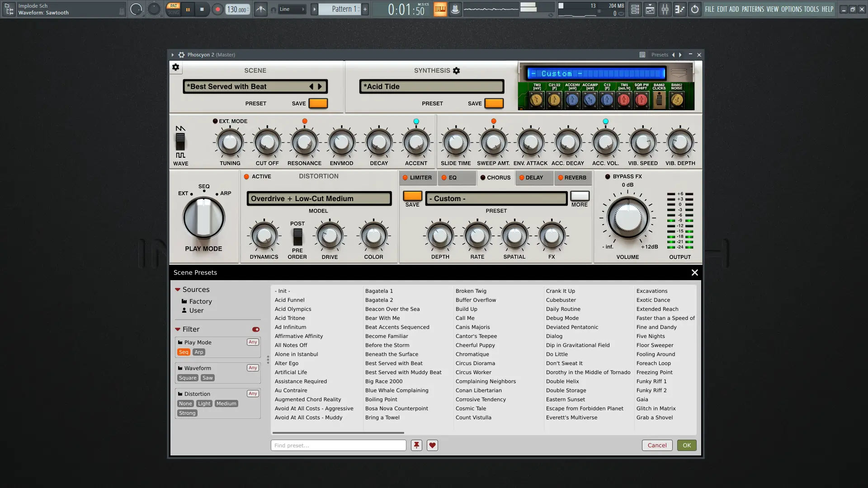Open the metronome icon in toolbar
Screen dimensions: 868x488
click(x=261, y=9)
